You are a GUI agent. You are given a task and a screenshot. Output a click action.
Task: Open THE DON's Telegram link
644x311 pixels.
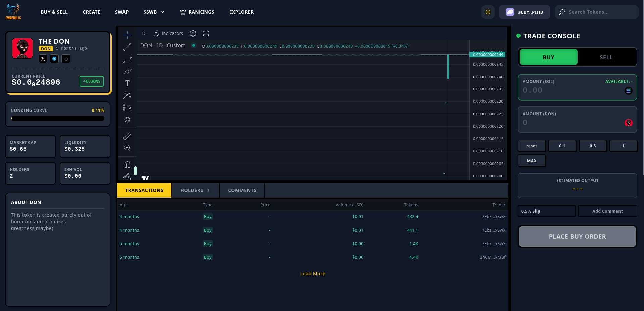point(54,59)
